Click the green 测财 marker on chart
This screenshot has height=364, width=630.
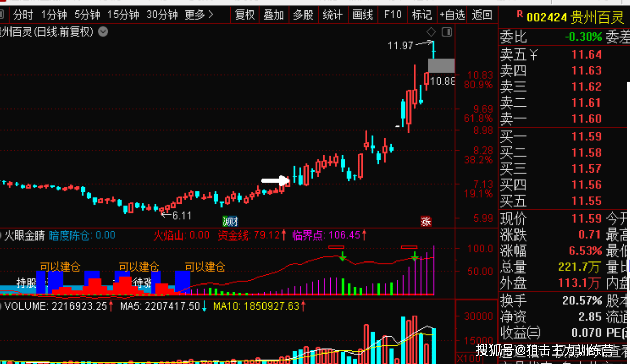(x=230, y=222)
